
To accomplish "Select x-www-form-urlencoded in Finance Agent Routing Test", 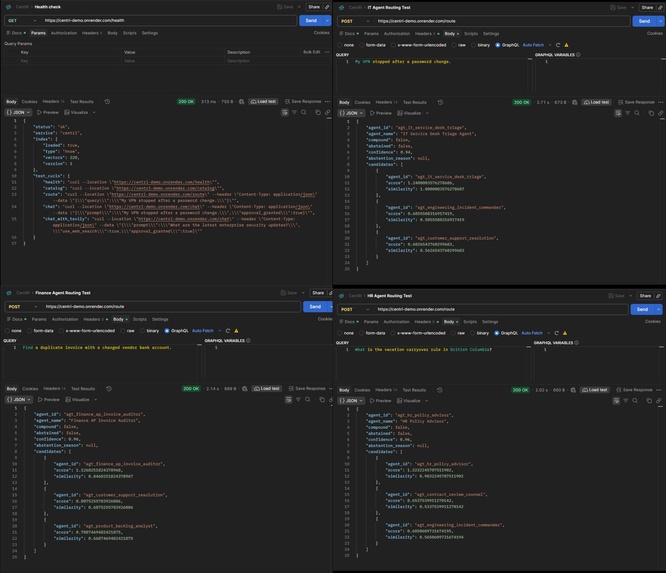I will click(x=87, y=330).
